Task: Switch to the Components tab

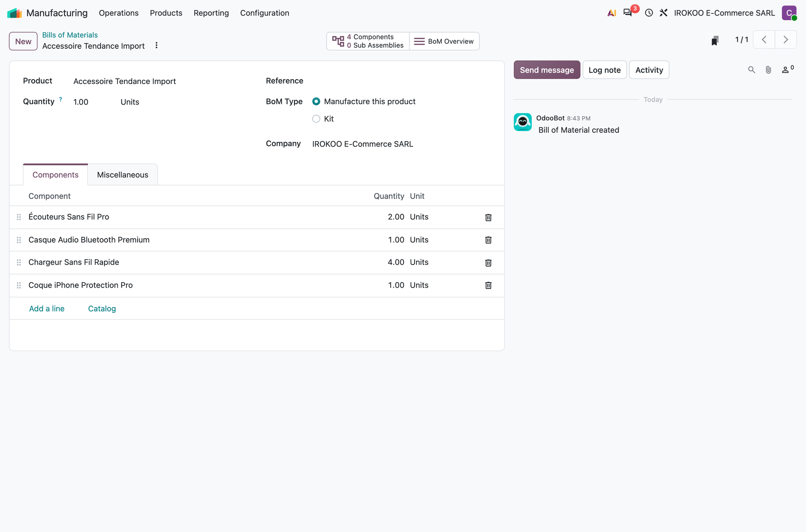Action: coord(55,175)
